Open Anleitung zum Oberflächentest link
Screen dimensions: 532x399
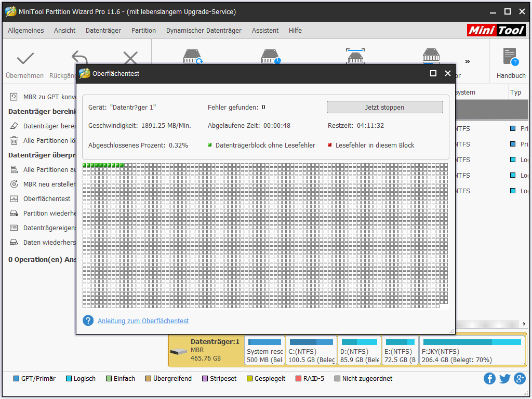143,321
